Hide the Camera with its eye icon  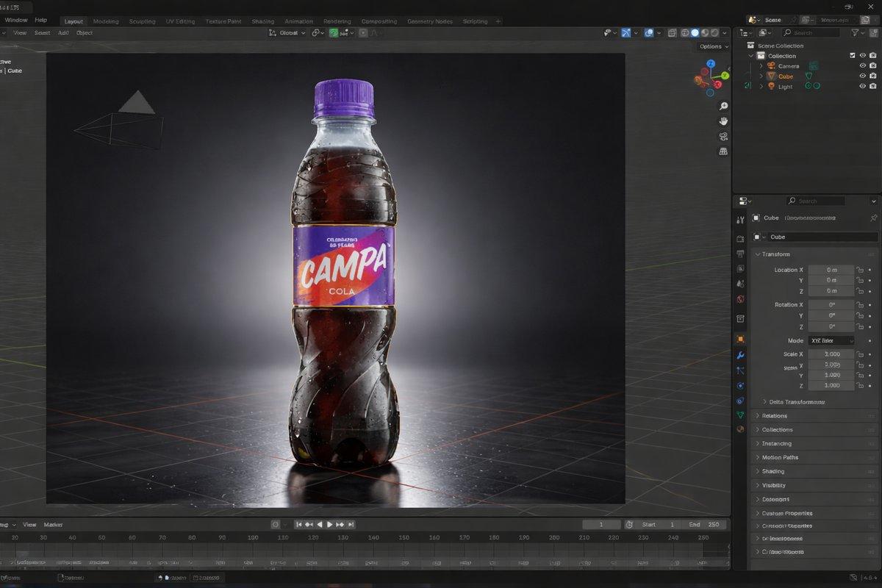(x=863, y=65)
